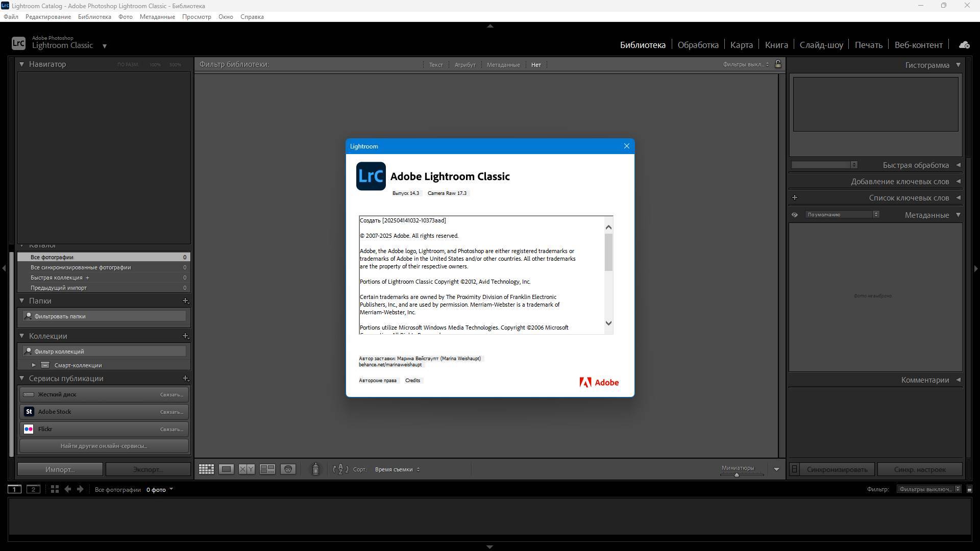
Task: Open toolbar content dropdown arrow
Action: pyautogui.click(x=776, y=469)
